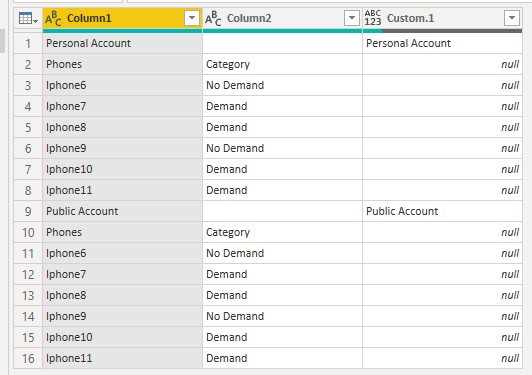
Task: Click No Demand cell in row 14
Action: click(282, 317)
